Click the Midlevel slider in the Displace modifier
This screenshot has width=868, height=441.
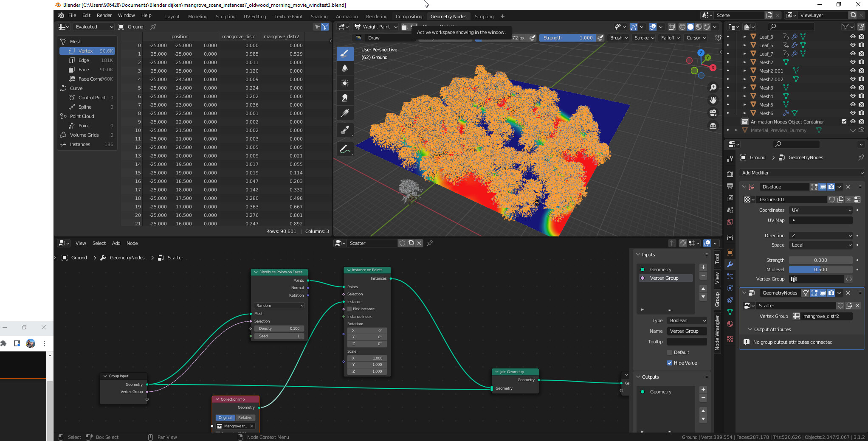coord(820,269)
